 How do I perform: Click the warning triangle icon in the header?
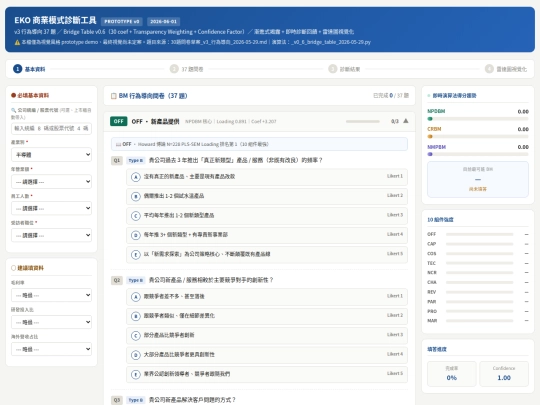coord(17,42)
